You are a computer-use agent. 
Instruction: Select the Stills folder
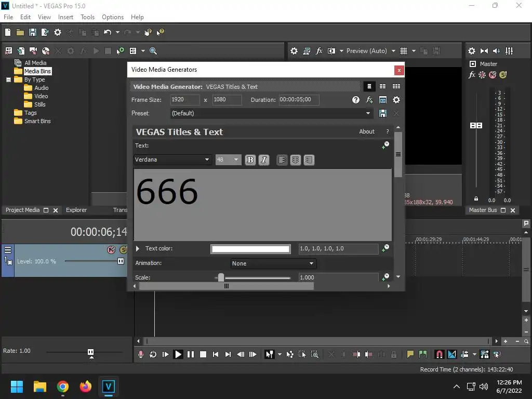coord(39,104)
